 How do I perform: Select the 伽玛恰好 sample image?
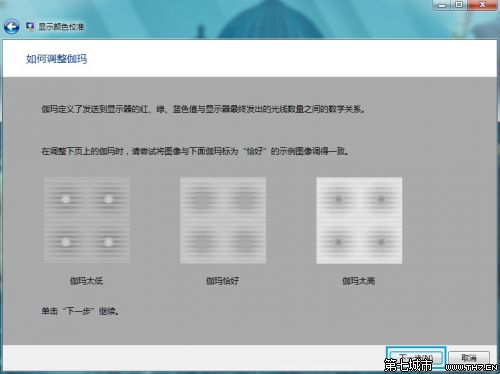(x=223, y=220)
